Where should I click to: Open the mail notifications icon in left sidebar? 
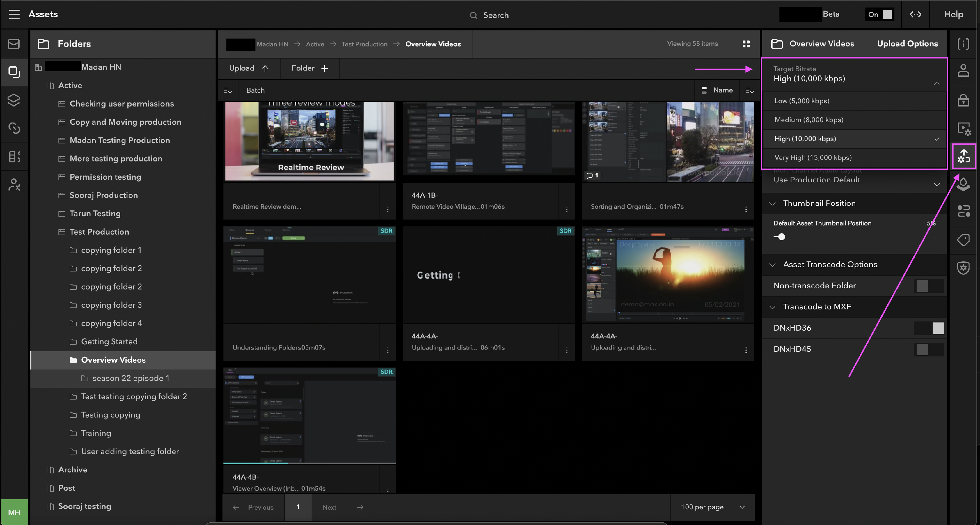coord(14,44)
